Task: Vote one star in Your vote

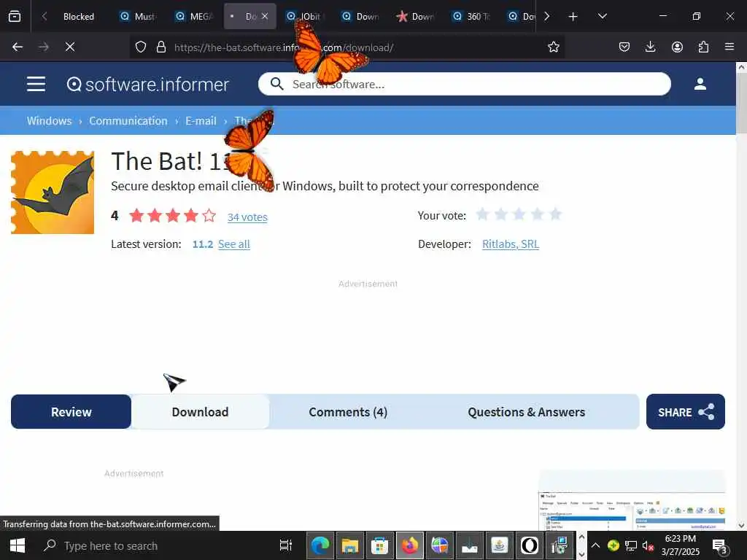Action: pos(483,215)
